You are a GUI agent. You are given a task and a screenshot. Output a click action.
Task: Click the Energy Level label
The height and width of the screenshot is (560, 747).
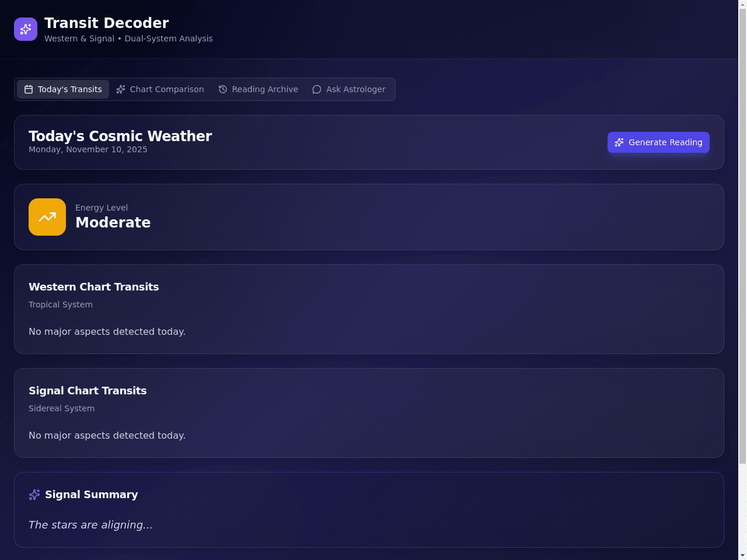102,208
